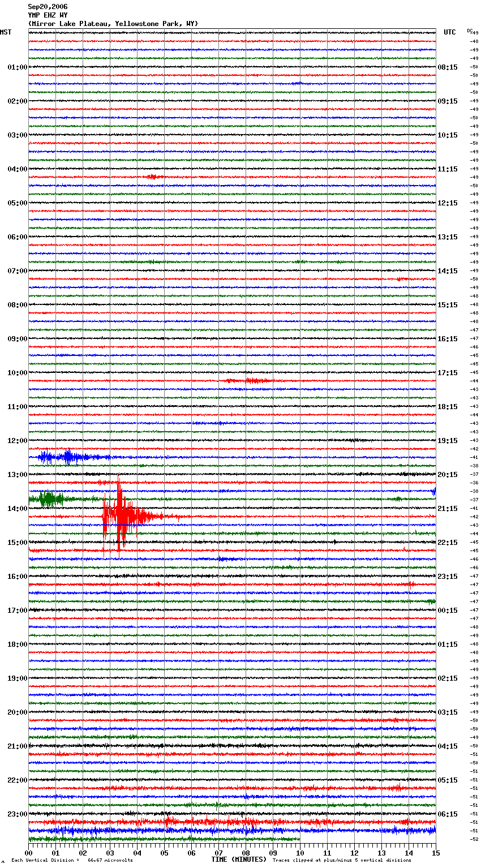Image resolution: width=481 pixels, height=868 pixels.
Task: Select the 09:00 MST hour label
Action: click(18, 339)
